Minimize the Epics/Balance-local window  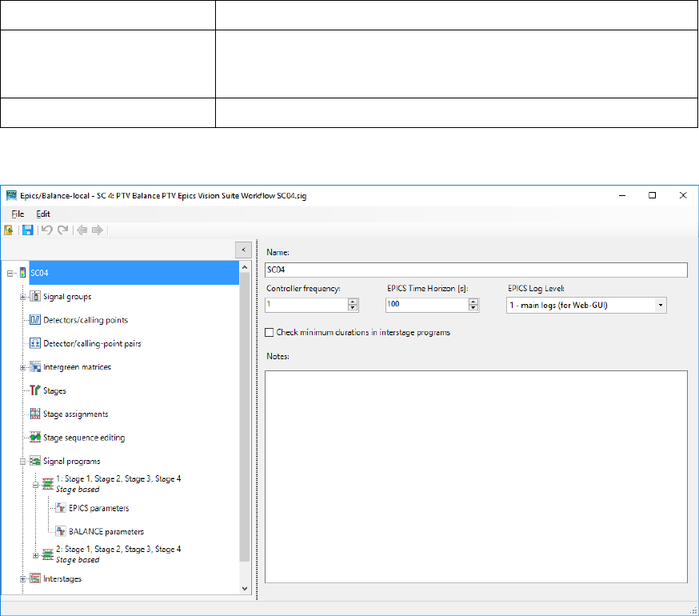point(622,195)
